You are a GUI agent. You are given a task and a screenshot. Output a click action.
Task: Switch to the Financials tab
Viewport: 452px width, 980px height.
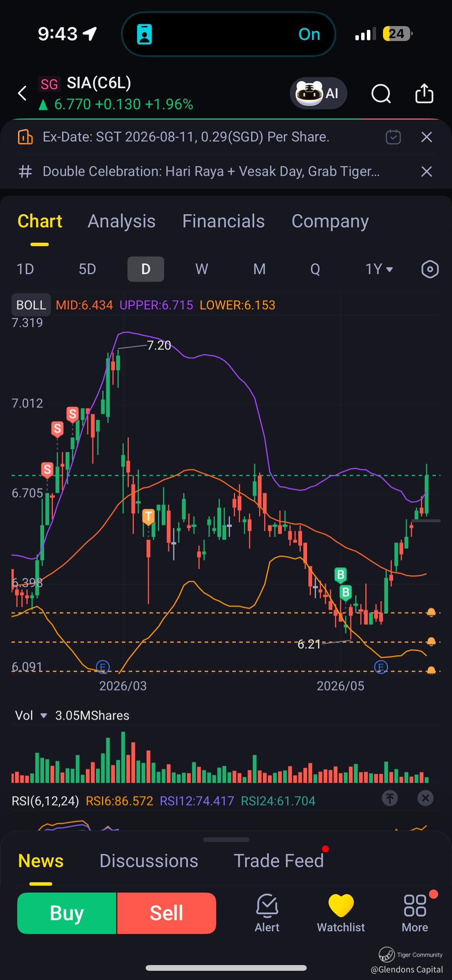click(224, 221)
